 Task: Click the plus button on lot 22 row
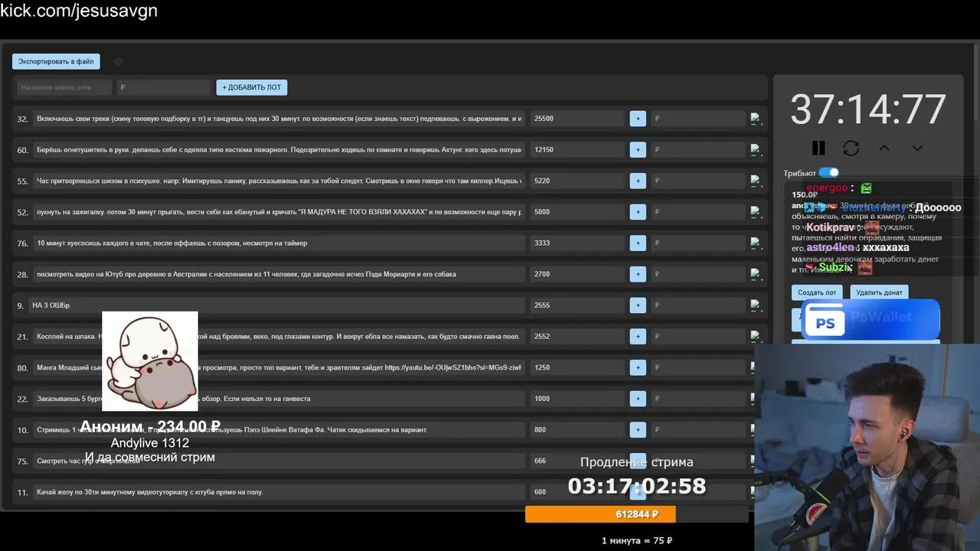click(638, 399)
